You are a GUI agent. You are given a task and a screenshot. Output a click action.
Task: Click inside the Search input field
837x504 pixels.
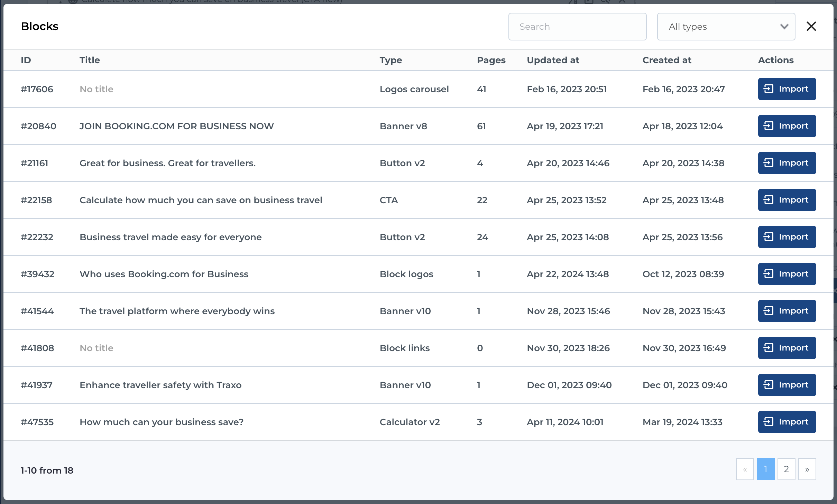pyautogui.click(x=577, y=26)
